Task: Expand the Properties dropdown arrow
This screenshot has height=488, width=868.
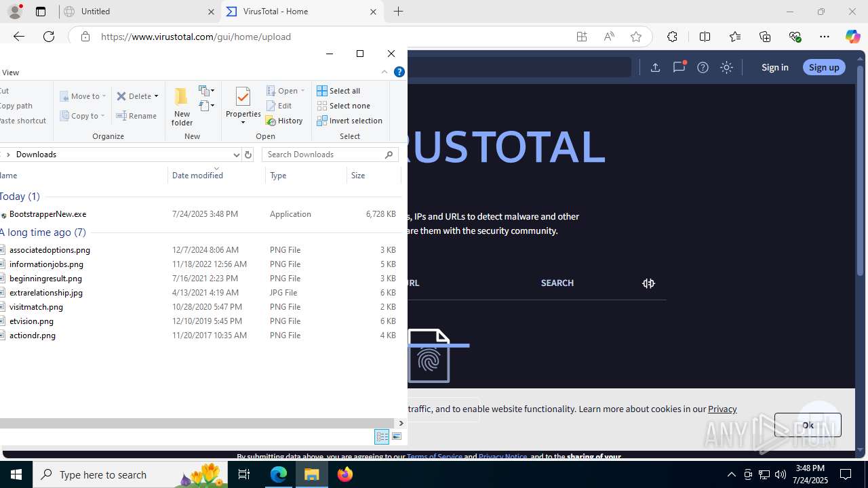Action: pyautogui.click(x=243, y=123)
